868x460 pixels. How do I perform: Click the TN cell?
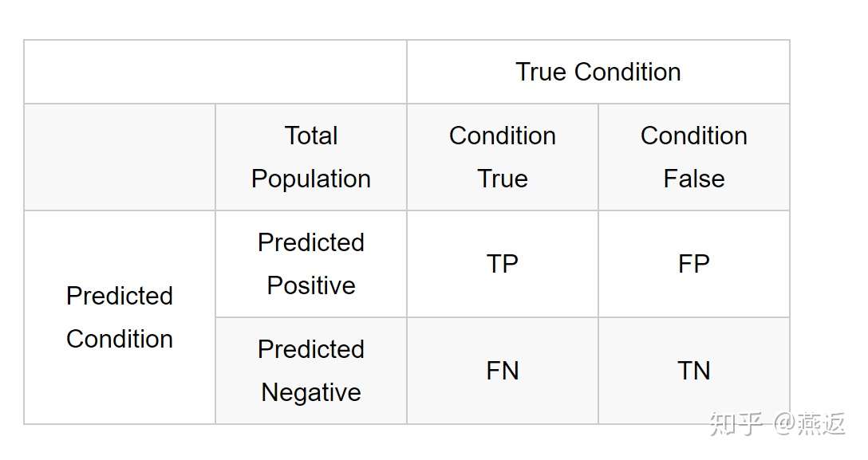coord(694,371)
